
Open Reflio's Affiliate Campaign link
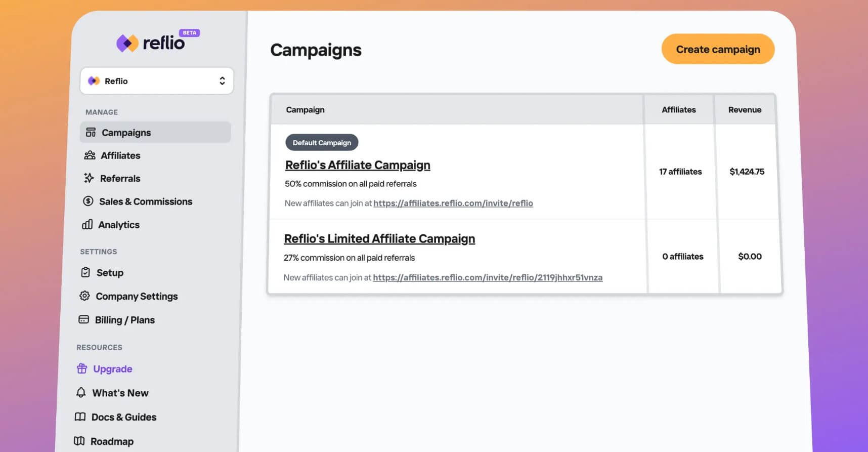click(358, 165)
